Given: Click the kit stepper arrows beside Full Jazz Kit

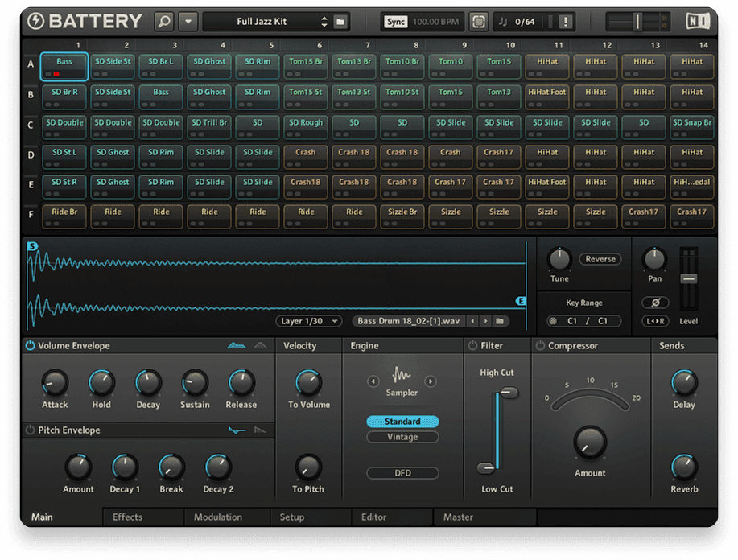Looking at the screenshot, I should pos(324,21).
